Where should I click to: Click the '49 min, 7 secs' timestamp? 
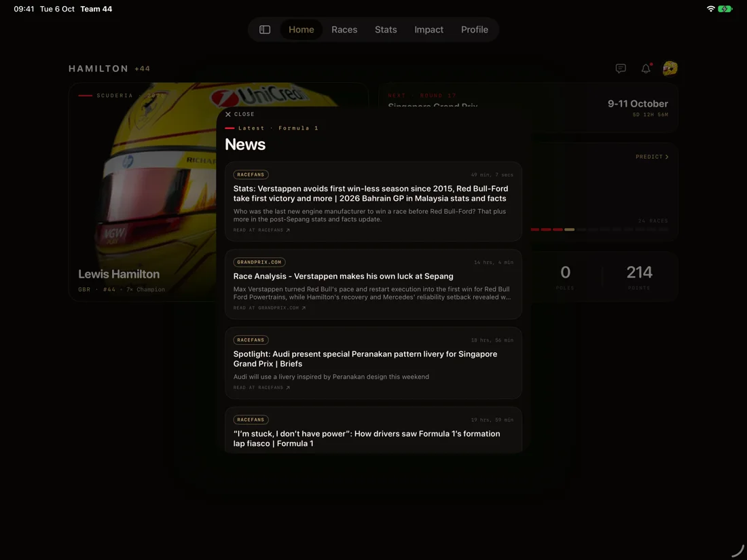click(492, 174)
